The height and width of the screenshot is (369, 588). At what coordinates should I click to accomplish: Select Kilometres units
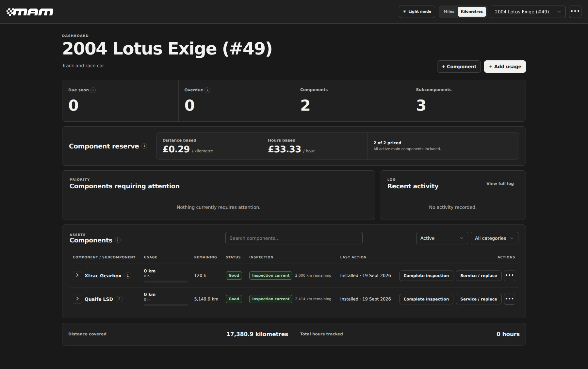point(472,12)
